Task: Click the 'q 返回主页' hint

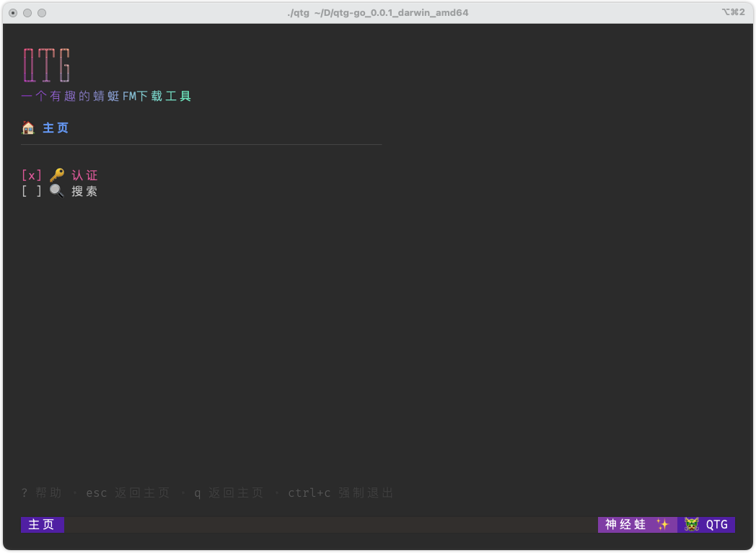Action: [229, 492]
